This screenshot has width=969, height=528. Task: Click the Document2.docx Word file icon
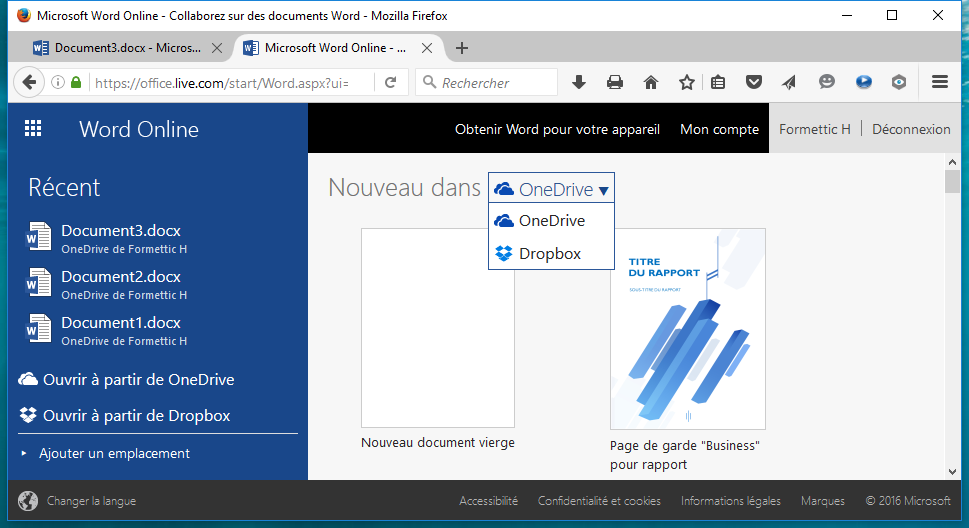pyautogui.click(x=38, y=283)
